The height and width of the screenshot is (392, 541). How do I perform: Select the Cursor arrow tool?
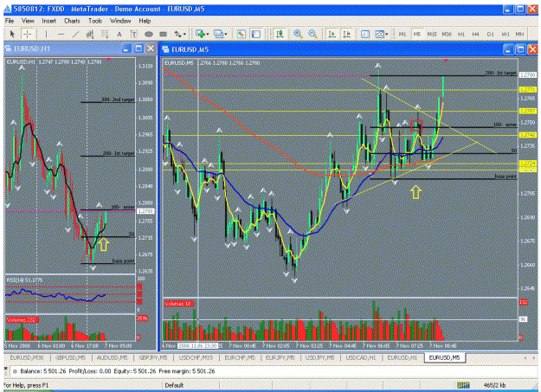tap(12, 34)
